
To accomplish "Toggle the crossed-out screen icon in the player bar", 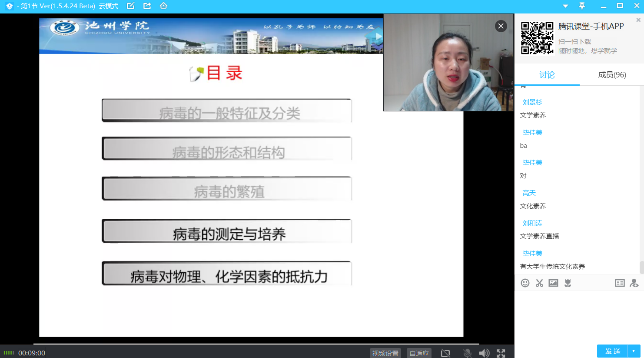I will coord(445,353).
